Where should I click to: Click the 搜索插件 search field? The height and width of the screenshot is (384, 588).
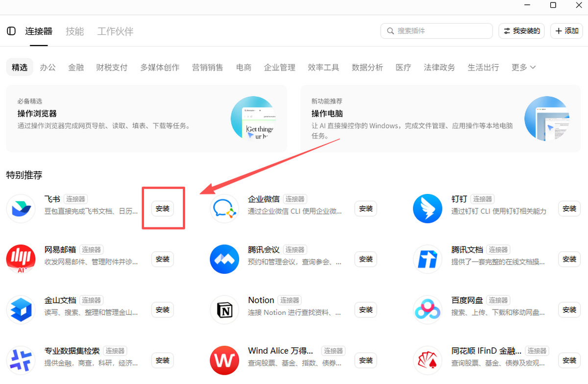coord(437,31)
